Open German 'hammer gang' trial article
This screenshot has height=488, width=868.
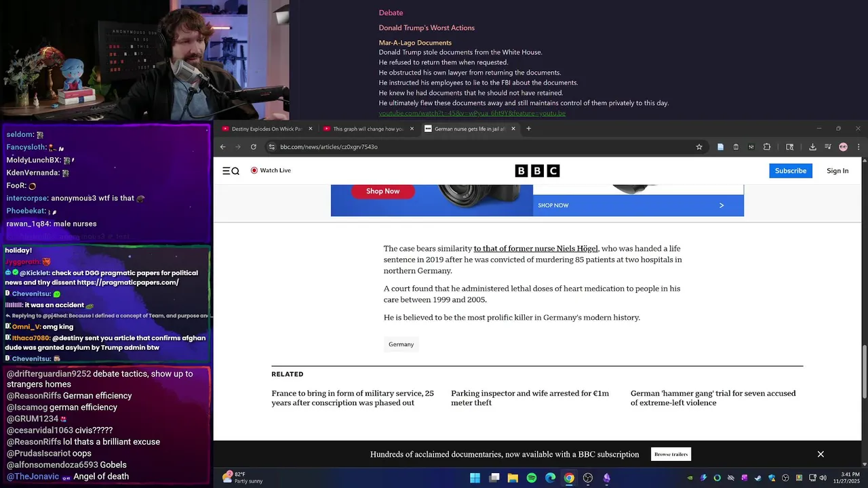pos(713,398)
